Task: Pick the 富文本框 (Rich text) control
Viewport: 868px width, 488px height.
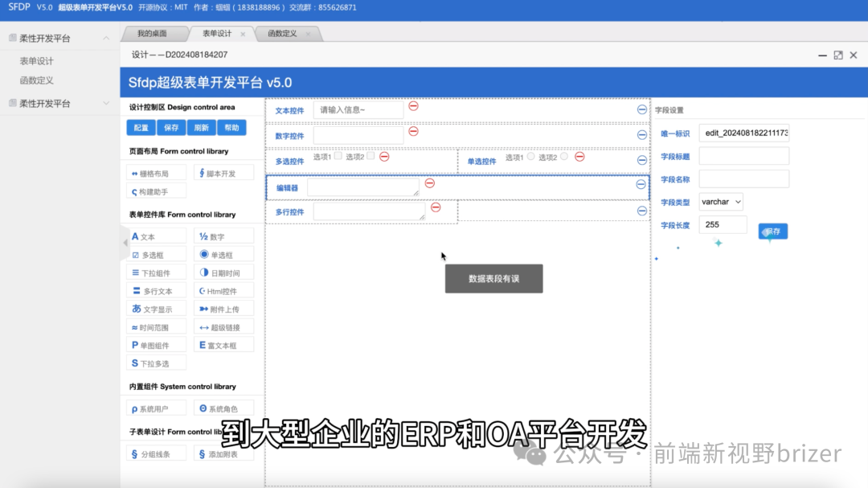Action: (x=223, y=344)
